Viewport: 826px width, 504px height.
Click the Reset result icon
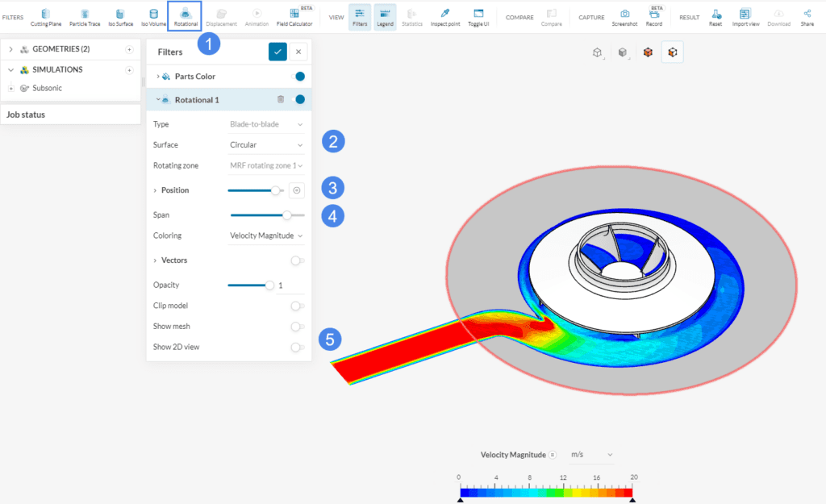coord(716,15)
